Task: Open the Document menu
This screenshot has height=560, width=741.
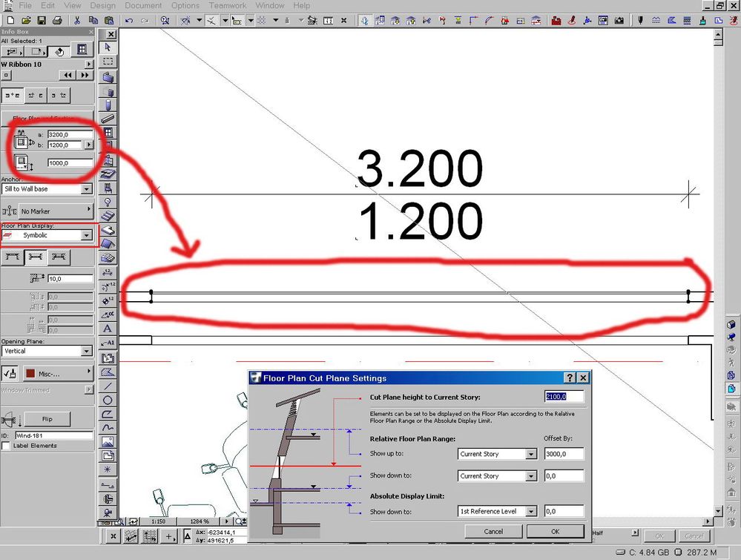Action: pyautogui.click(x=143, y=5)
